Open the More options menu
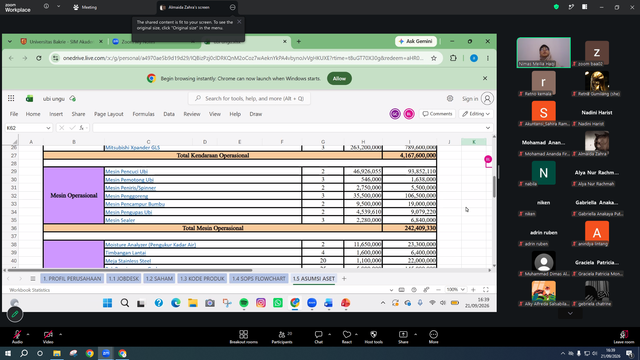Screen dimensions: 640x360 click(x=433, y=337)
